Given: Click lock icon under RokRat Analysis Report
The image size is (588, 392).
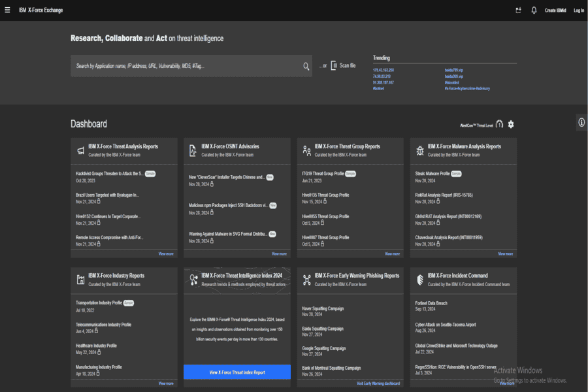Looking at the screenshot, I should (438, 201).
